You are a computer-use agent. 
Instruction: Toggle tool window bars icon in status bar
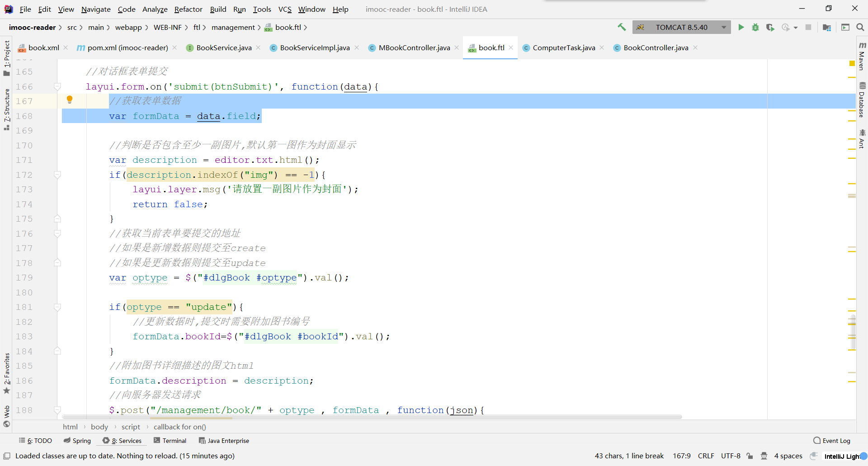[7, 456]
